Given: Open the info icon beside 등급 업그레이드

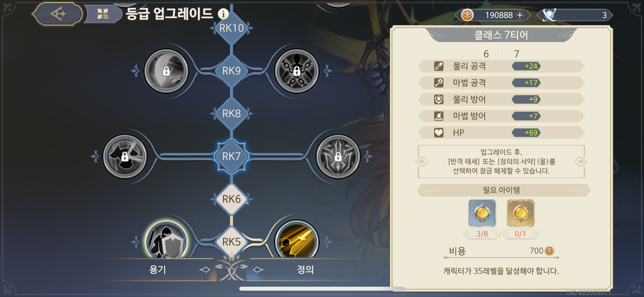Looking at the screenshot, I should (x=223, y=14).
